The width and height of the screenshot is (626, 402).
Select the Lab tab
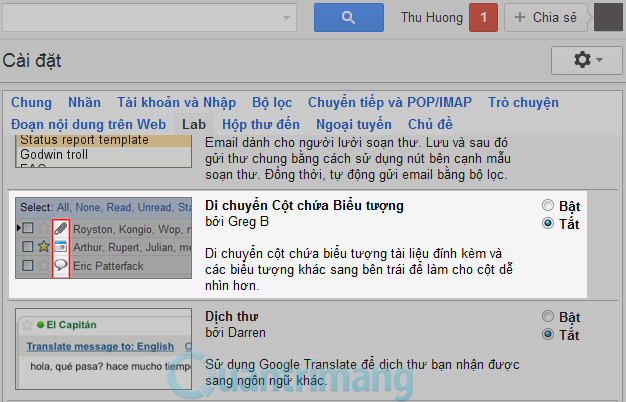pos(194,124)
